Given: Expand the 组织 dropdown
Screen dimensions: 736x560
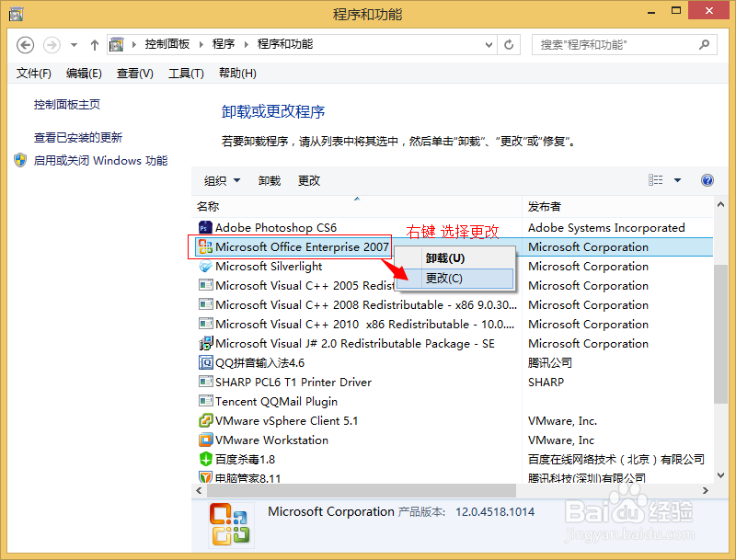Looking at the screenshot, I should pos(222,180).
